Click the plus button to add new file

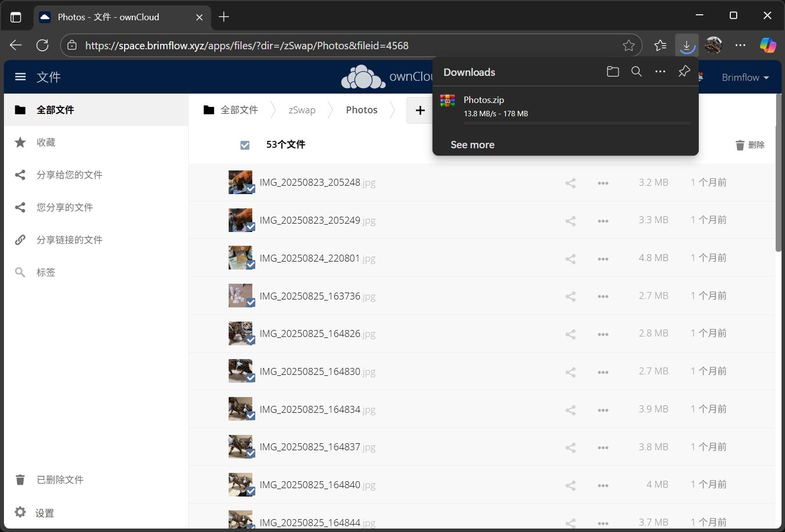[420, 110]
